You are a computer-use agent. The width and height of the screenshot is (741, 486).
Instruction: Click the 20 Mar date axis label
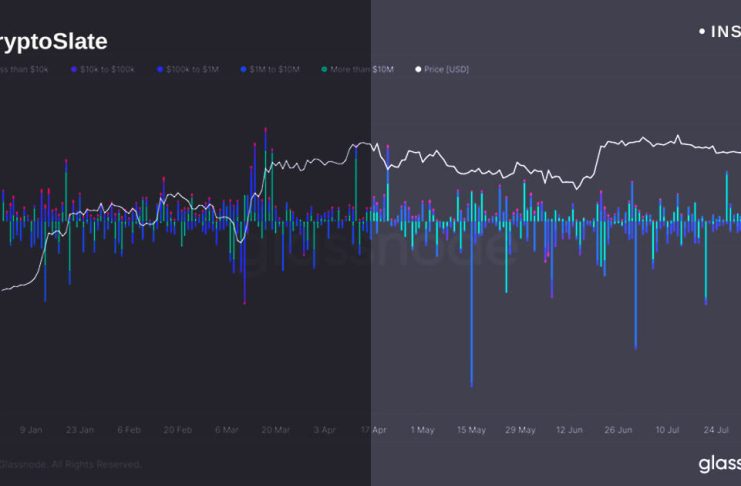click(275, 430)
